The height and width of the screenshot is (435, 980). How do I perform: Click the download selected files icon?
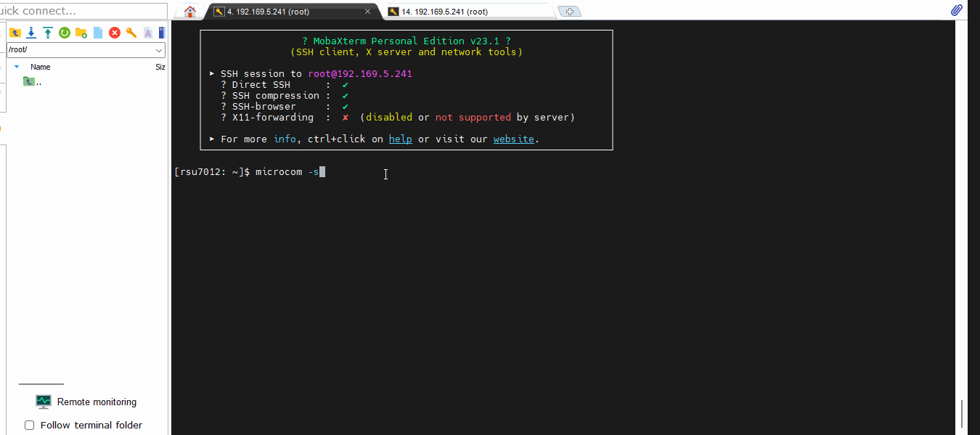pos(31,33)
